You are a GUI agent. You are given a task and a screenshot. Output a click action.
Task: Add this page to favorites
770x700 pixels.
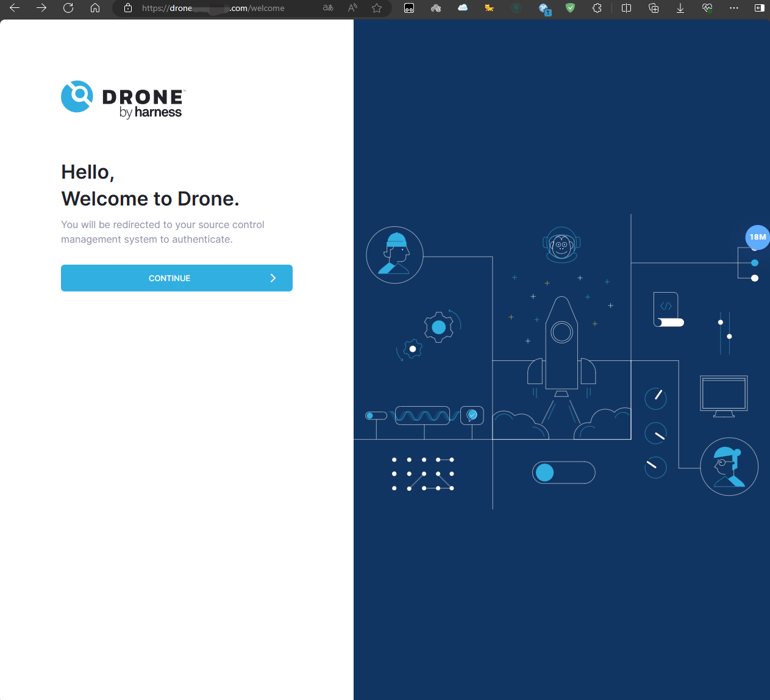[377, 8]
